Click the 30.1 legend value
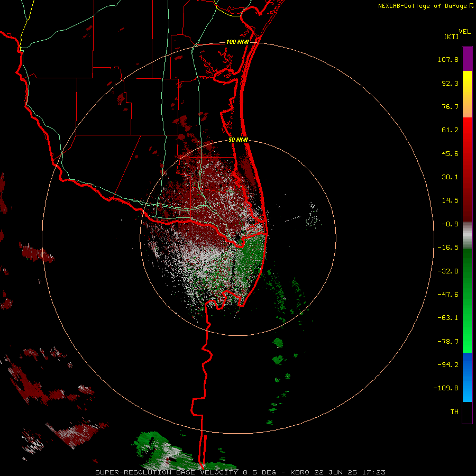The height and width of the screenshot is (476, 476). tap(450, 177)
